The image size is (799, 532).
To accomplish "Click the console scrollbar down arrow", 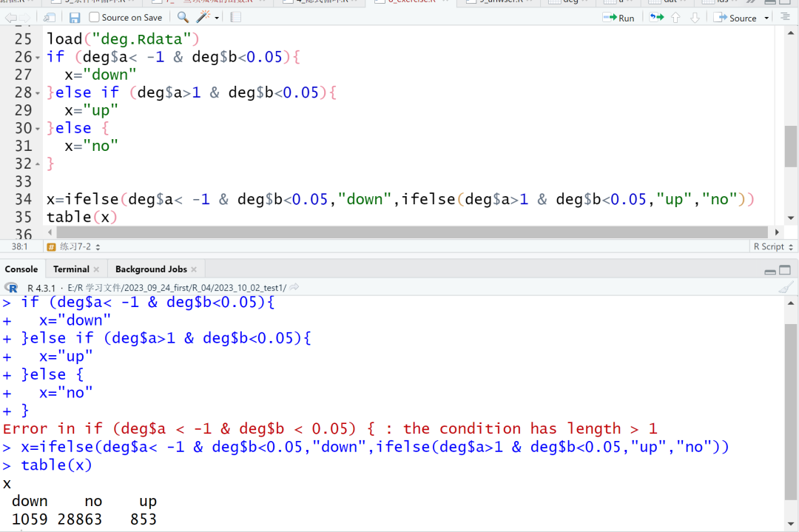I will (790, 523).
